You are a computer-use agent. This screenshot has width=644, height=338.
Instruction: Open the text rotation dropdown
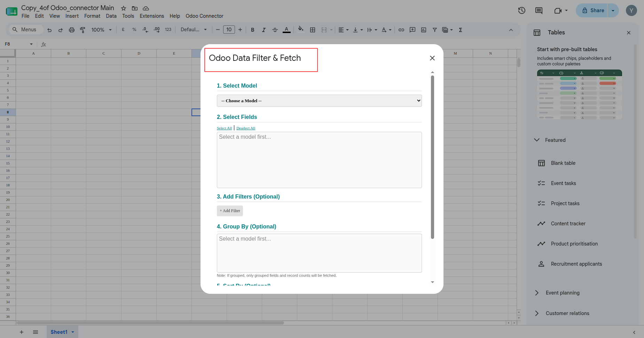(x=386, y=30)
